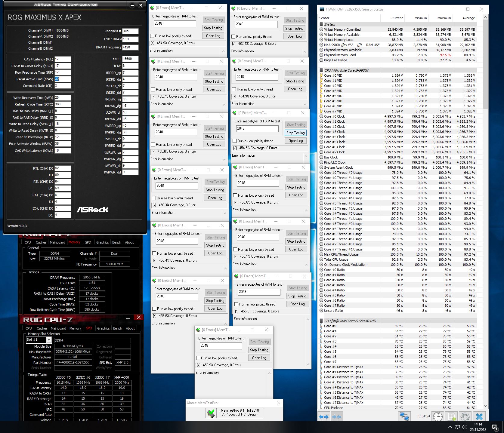Open About tab in the CPU-Z Memory window
This screenshot has height=433, width=504.
coord(129,242)
